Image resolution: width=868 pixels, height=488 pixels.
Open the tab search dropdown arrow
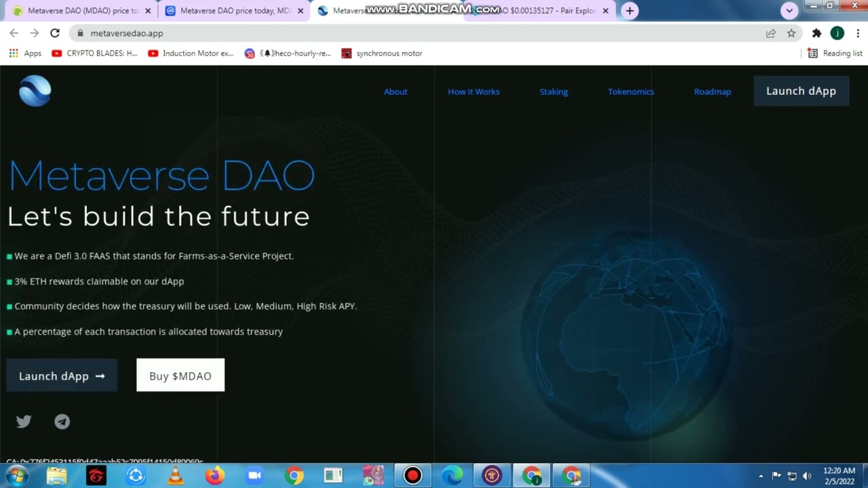coord(789,10)
